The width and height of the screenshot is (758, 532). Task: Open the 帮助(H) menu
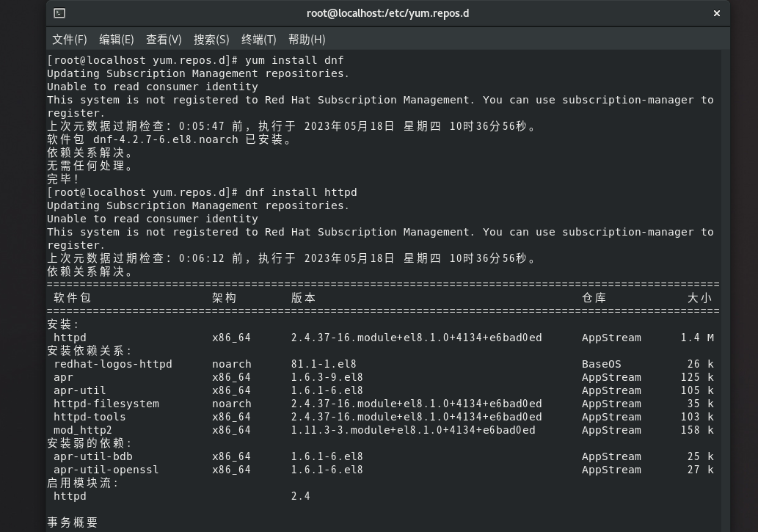[x=307, y=39]
